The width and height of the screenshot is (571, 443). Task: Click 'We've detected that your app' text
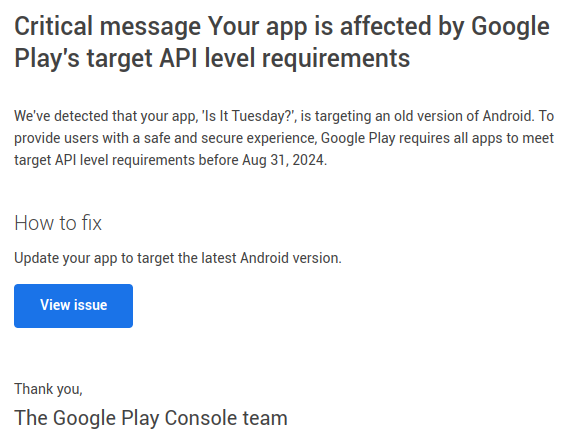106,116
